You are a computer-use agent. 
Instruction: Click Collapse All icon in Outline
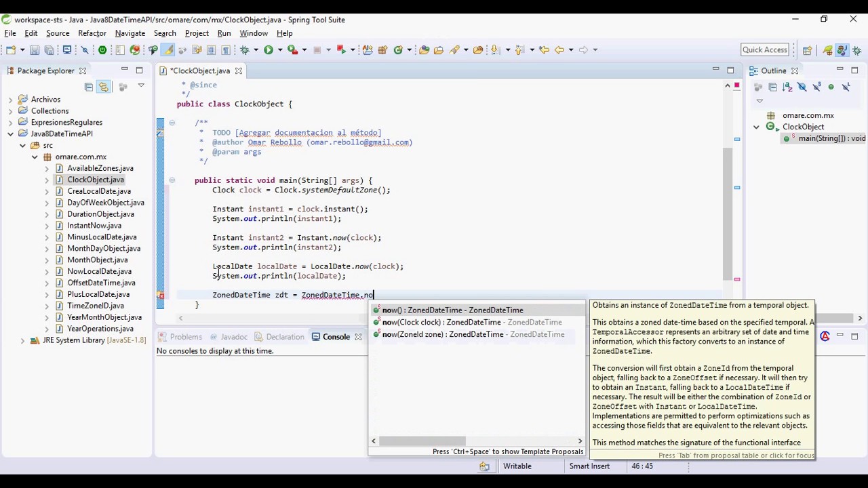point(772,87)
